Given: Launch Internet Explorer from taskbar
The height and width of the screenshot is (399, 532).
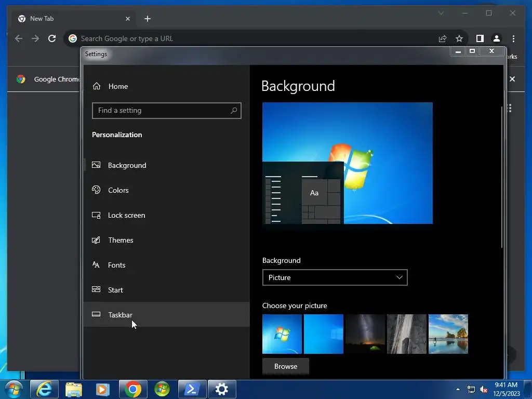Looking at the screenshot, I should click(x=44, y=389).
